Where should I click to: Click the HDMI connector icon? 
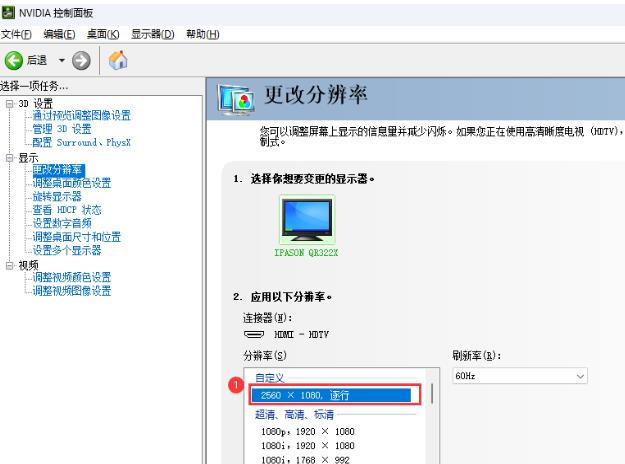[x=254, y=334]
